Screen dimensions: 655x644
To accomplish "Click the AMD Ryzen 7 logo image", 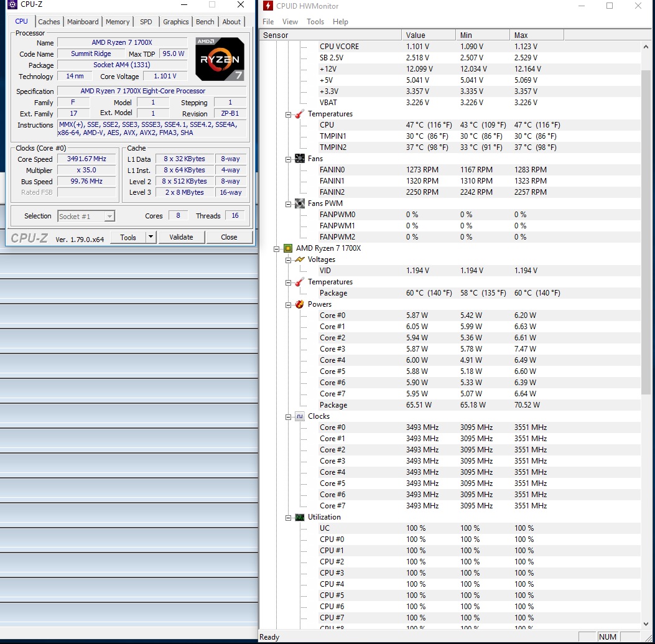I will 220,59.
